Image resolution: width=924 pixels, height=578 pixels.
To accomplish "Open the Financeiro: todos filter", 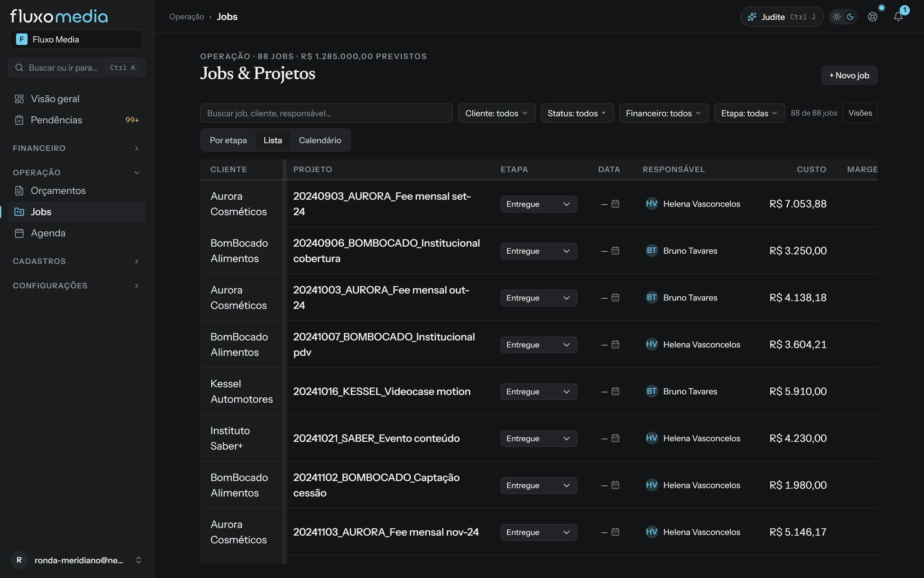I will pos(663,113).
